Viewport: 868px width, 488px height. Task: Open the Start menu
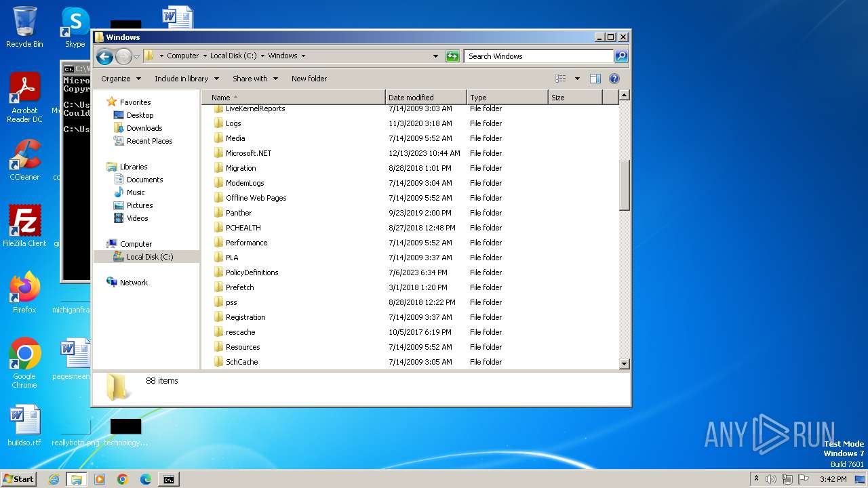point(18,479)
